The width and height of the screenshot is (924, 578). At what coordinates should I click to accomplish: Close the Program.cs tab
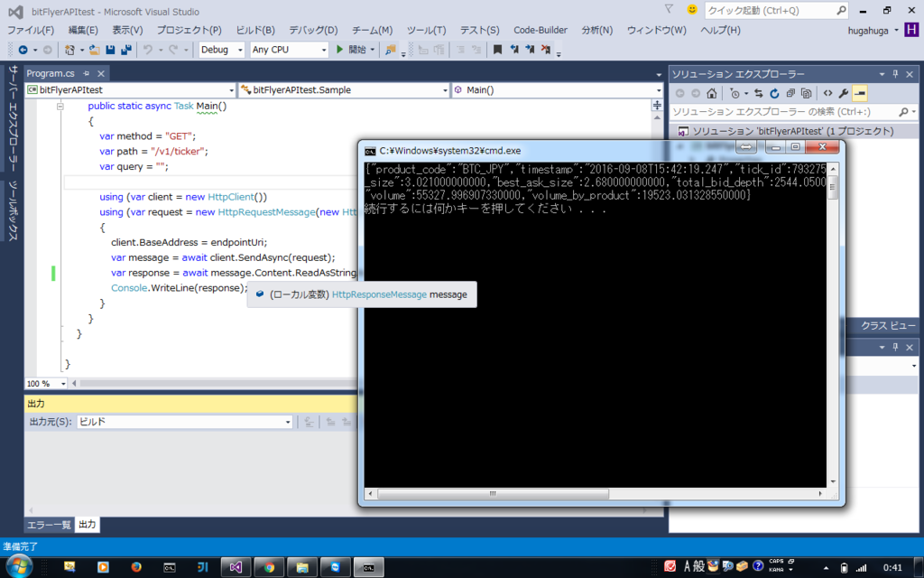[x=101, y=74]
